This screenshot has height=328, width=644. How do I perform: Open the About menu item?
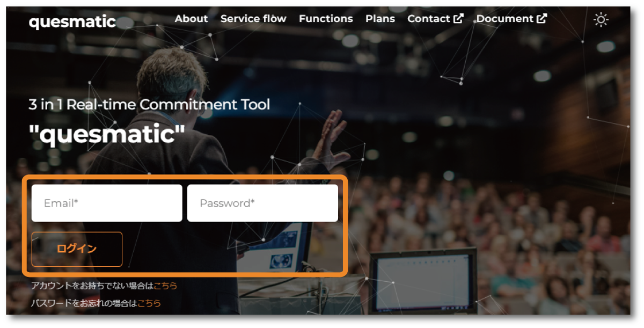click(x=191, y=19)
